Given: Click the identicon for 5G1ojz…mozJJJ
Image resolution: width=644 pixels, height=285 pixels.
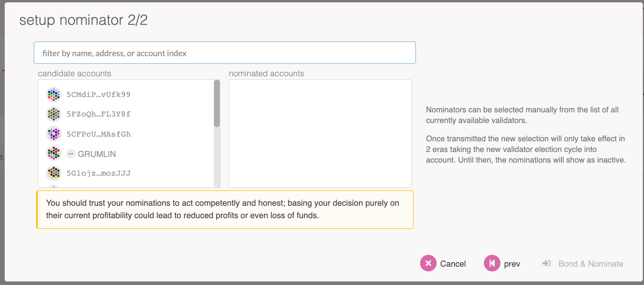Looking at the screenshot, I should click(x=54, y=173).
